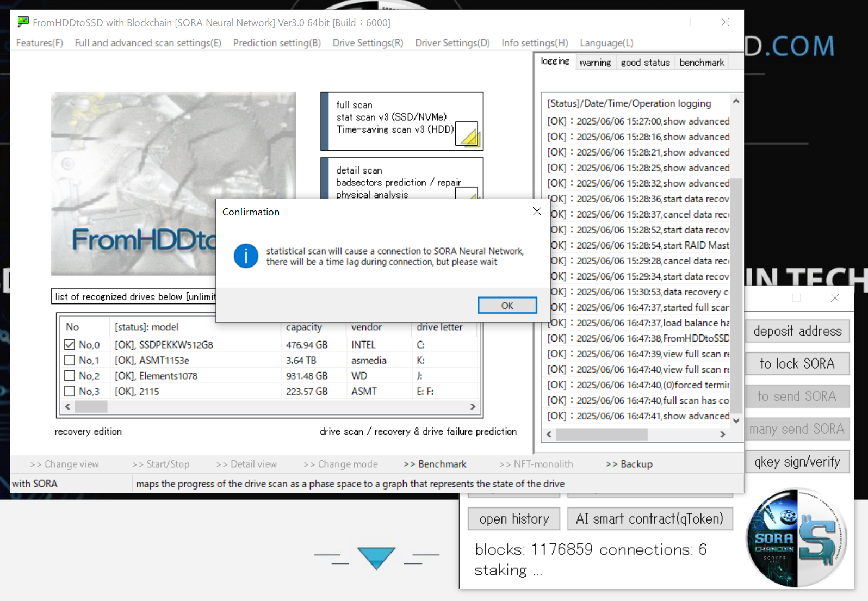Click OK in the Confirmation dialog
Screen dimensions: 868x601
tap(507, 306)
